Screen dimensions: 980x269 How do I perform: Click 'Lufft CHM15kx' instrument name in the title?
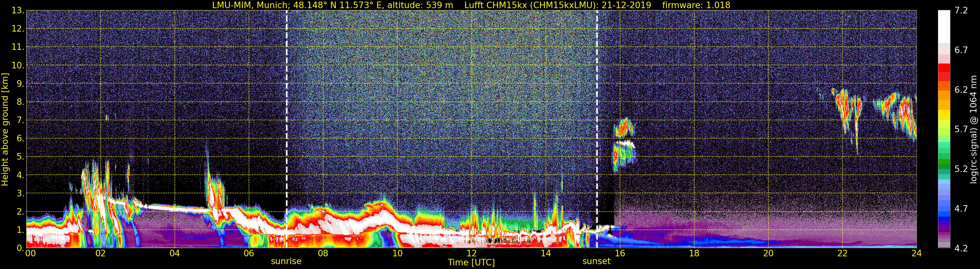click(495, 5)
